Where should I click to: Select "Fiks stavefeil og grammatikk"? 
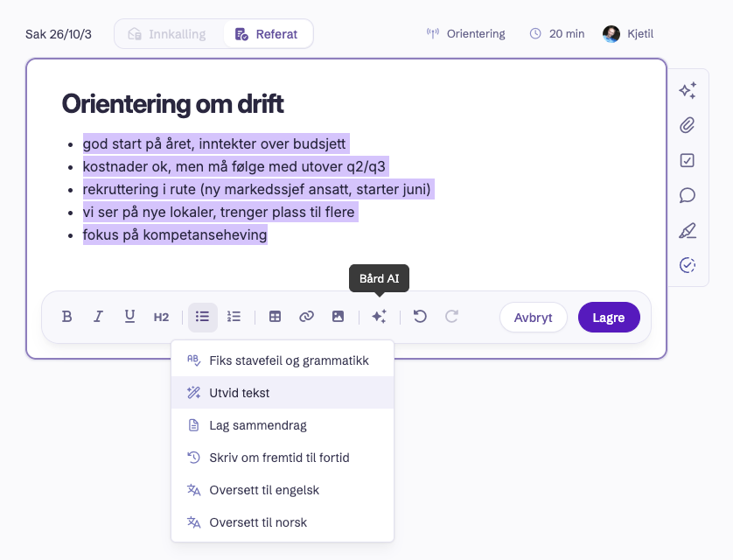(283, 360)
